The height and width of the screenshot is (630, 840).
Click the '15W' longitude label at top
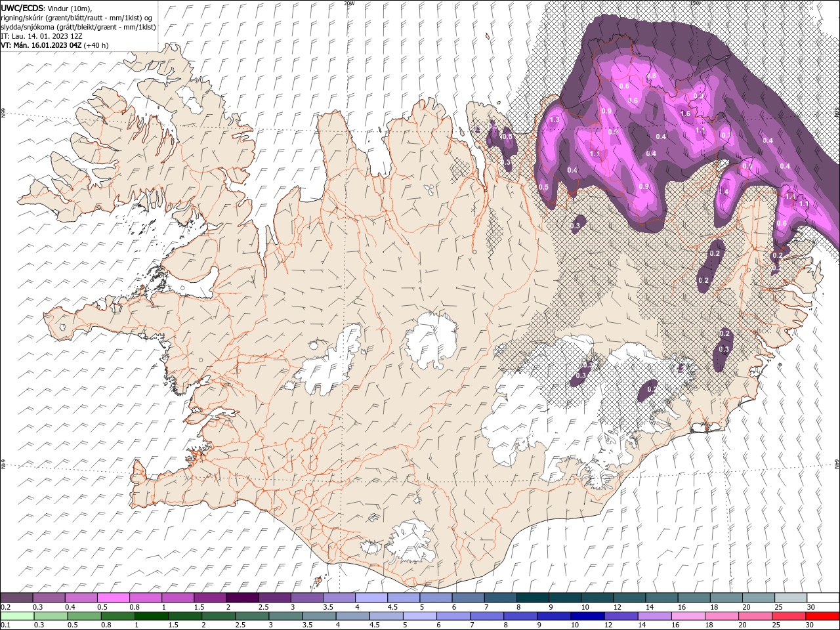pos(695,3)
